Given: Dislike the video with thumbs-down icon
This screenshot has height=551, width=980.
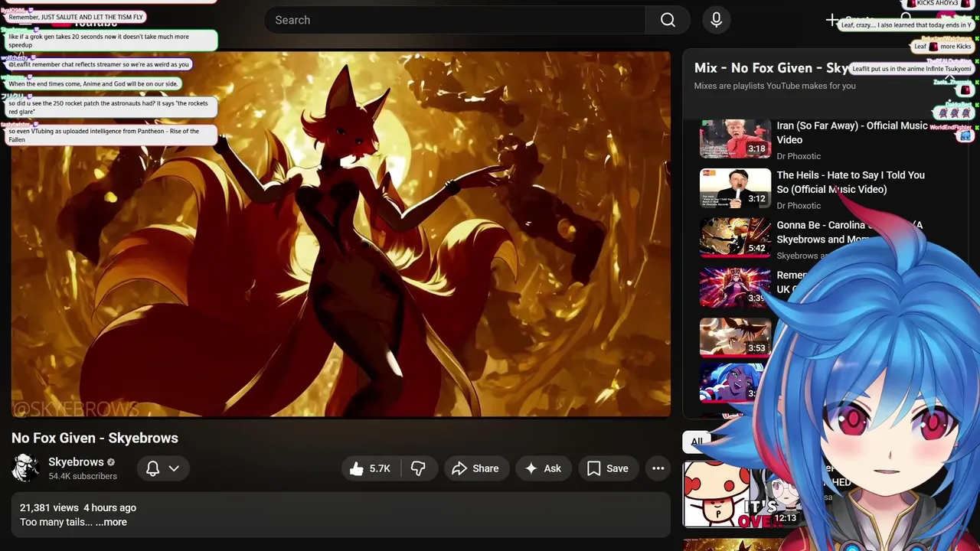Looking at the screenshot, I should coord(418,468).
